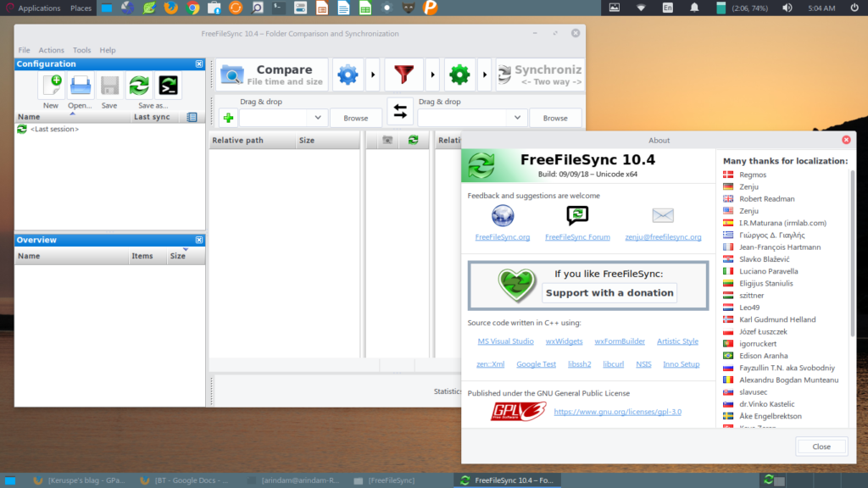Image resolution: width=868 pixels, height=488 pixels.
Task: Open synchronization settings green gear icon
Action: tap(459, 75)
